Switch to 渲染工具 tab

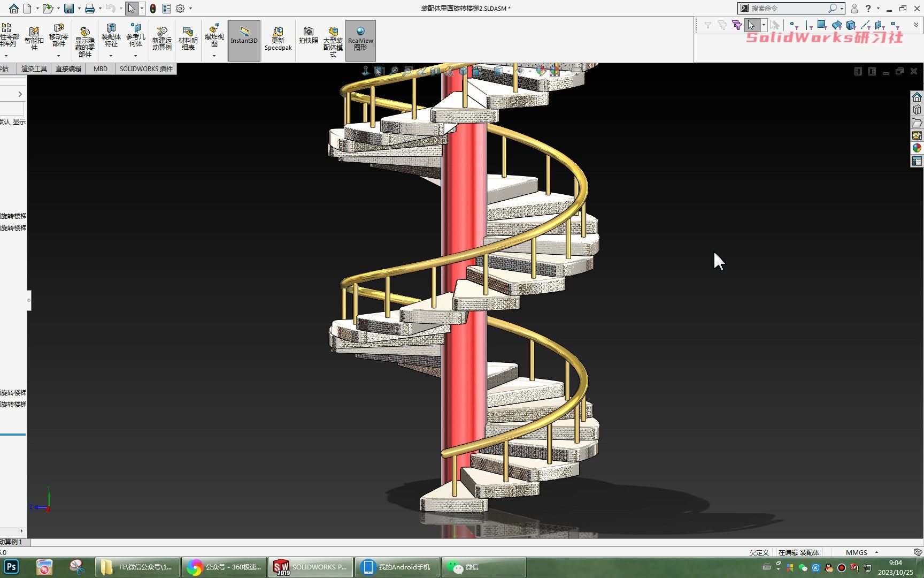coord(34,69)
